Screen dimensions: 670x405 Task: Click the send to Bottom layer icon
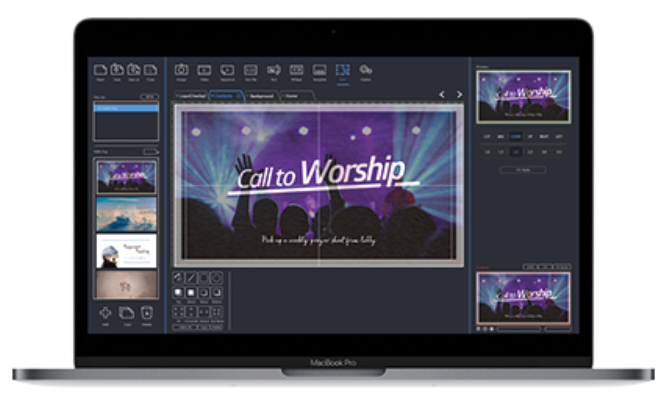(217, 293)
